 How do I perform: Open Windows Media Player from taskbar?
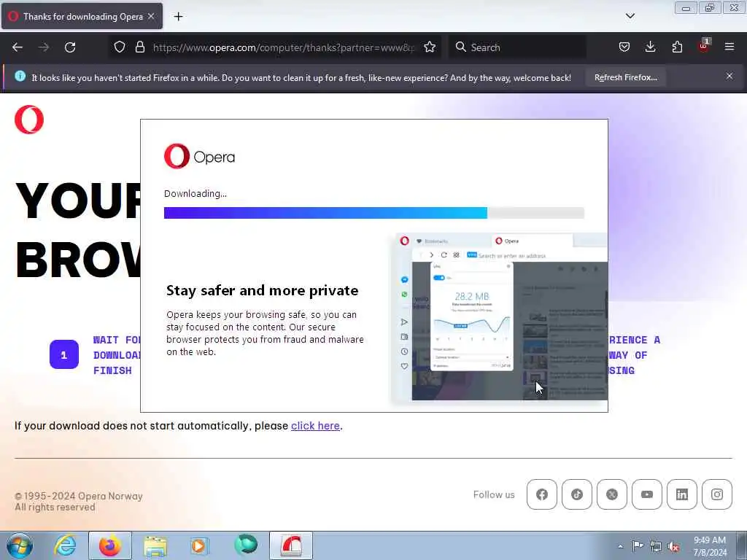pyautogui.click(x=199, y=545)
